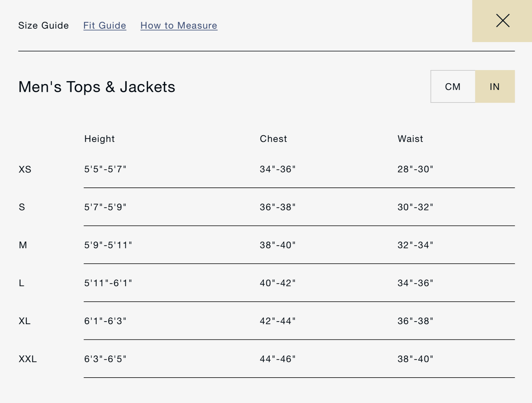
Task: Click the XXL size row label
Action: (28, 359)
